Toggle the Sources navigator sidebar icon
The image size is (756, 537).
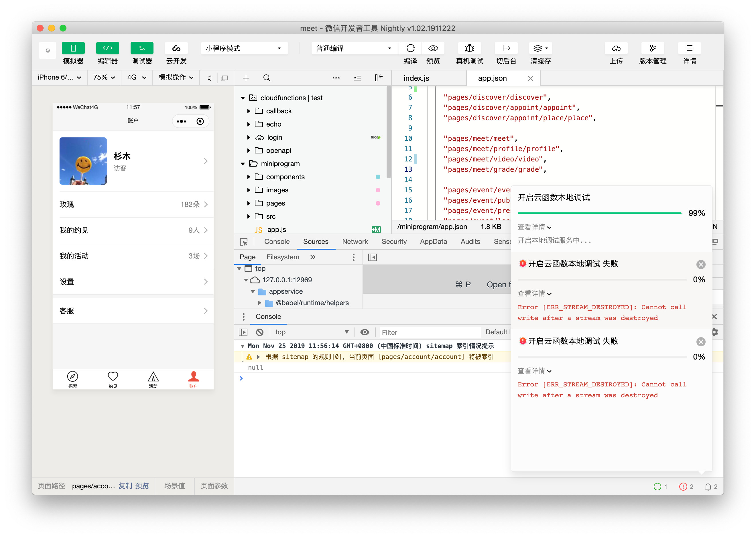(x=372, y=257)
